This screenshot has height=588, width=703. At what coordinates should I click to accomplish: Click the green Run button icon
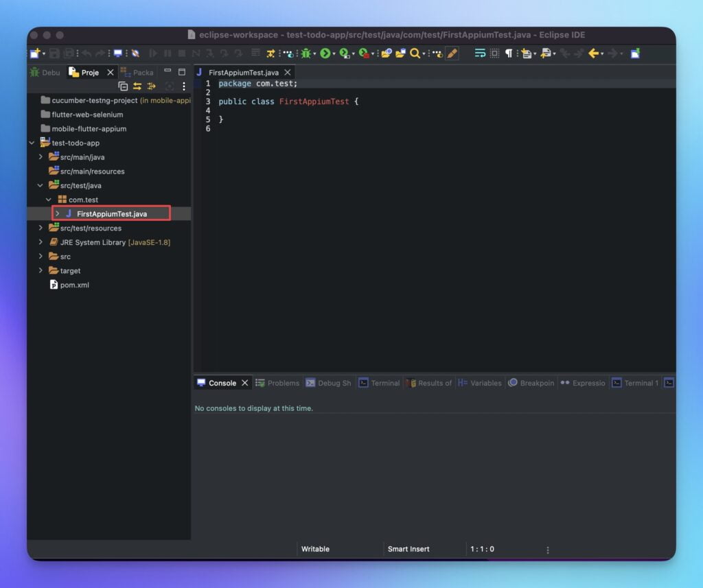coord(325,54)
